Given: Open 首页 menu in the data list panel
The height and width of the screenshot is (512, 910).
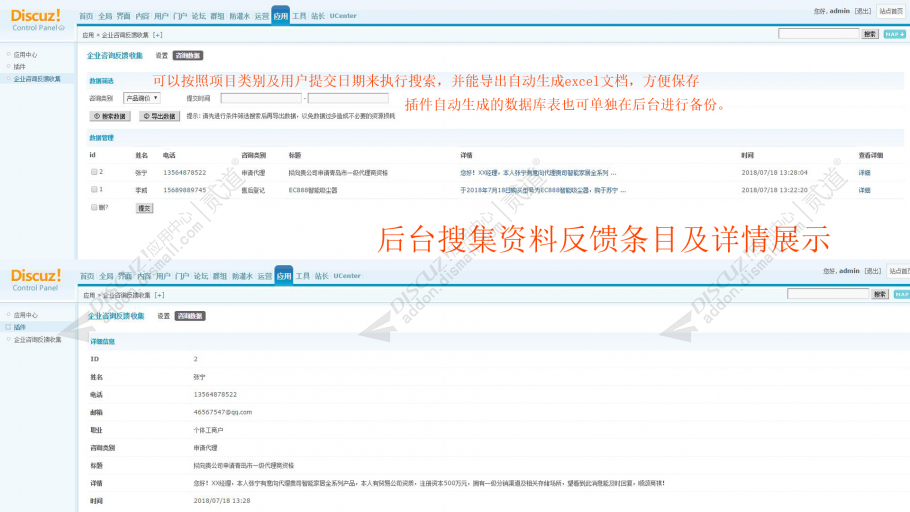Looking at the screenshot, I should (x=86, y=16).
